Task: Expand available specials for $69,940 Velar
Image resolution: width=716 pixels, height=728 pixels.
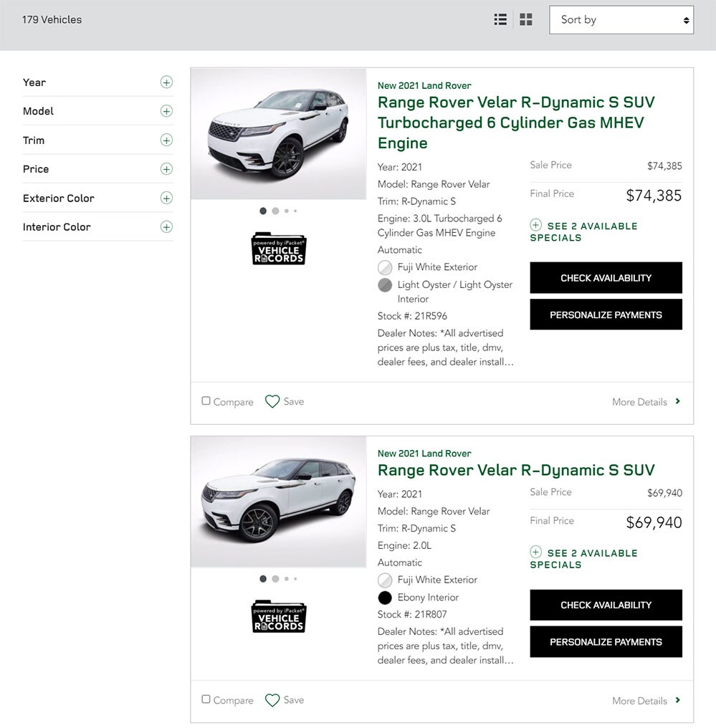Action: (583, 558)
